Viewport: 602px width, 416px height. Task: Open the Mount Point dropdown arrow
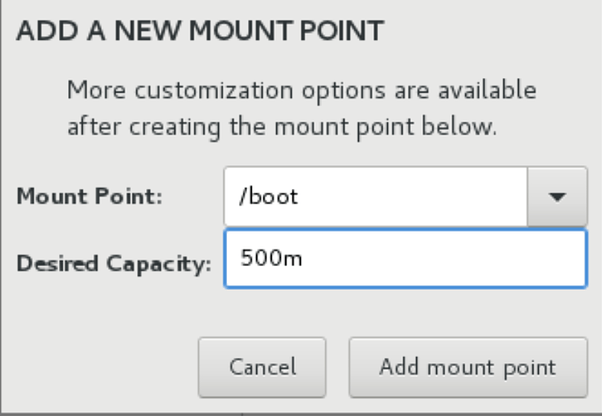click(x=557, y=196)
